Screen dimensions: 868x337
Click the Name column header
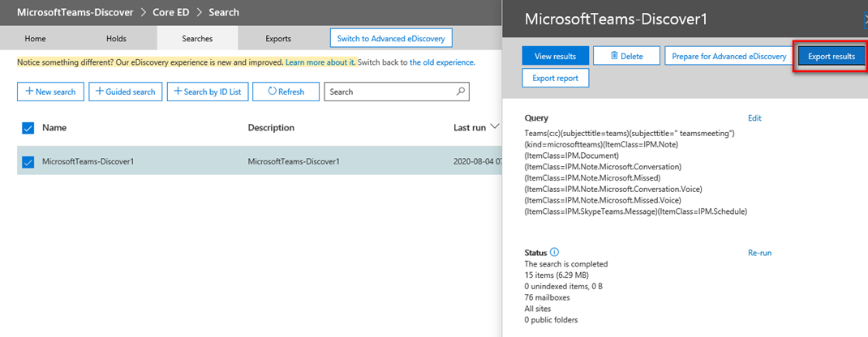(x=54, y=128)
